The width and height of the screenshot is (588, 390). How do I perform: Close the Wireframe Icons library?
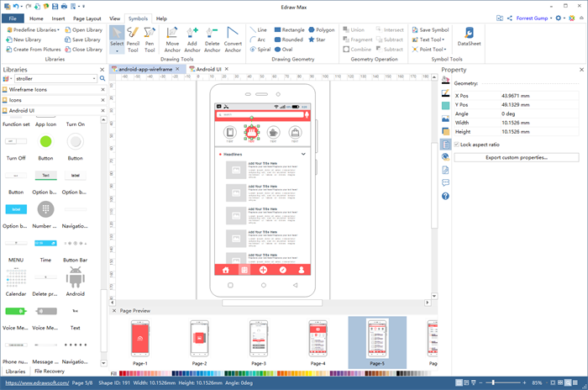(x=102, y=89)
